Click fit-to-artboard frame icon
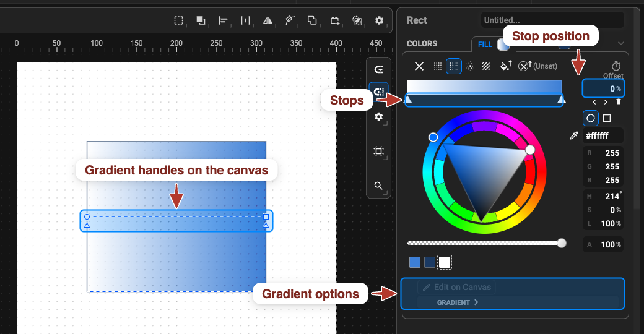The image size is (644, 334). tap(379, 152)
